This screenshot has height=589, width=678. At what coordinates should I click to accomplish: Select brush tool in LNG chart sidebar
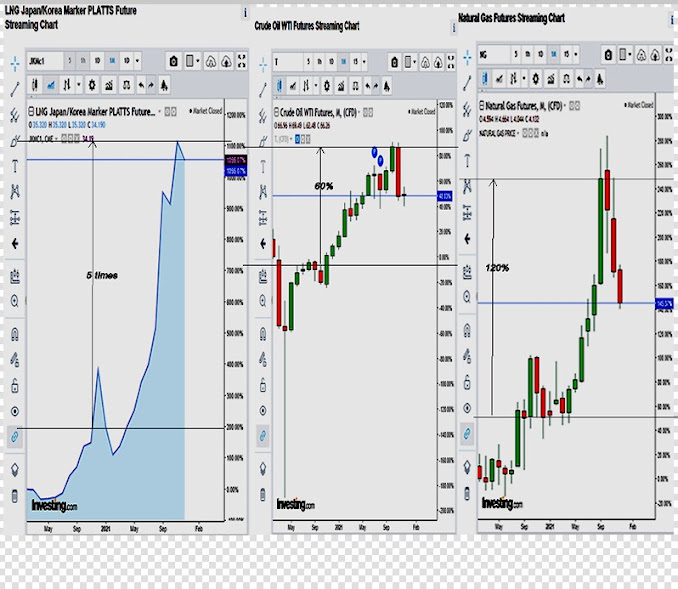tap(15, 141)
